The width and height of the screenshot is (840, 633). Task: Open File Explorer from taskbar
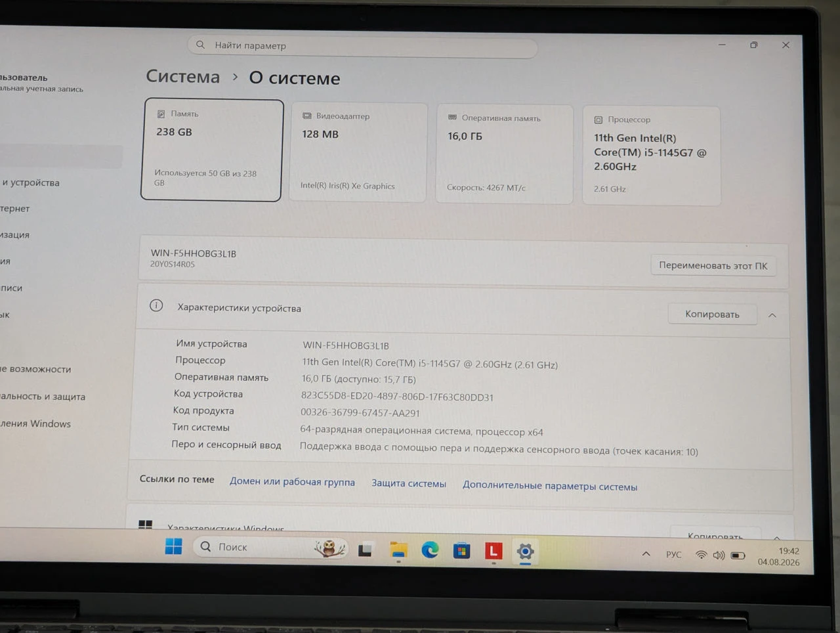398,550
